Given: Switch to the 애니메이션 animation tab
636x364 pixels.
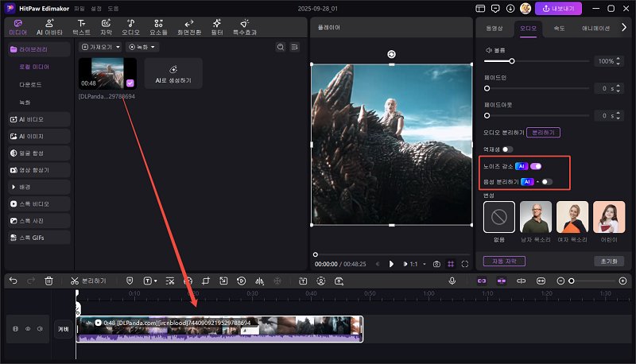Looking at the screenshot, I should pos(595,28).
